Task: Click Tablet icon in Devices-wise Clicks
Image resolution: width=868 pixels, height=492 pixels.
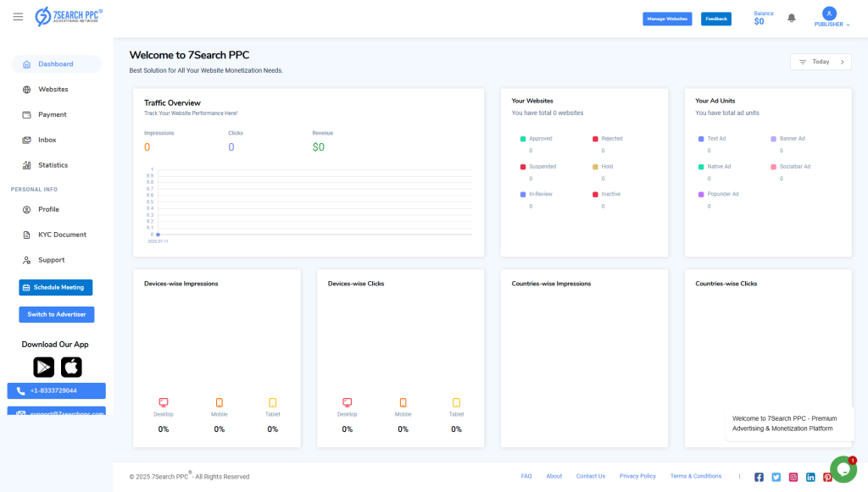Action: pyautogui.click(x=456, y=402)
